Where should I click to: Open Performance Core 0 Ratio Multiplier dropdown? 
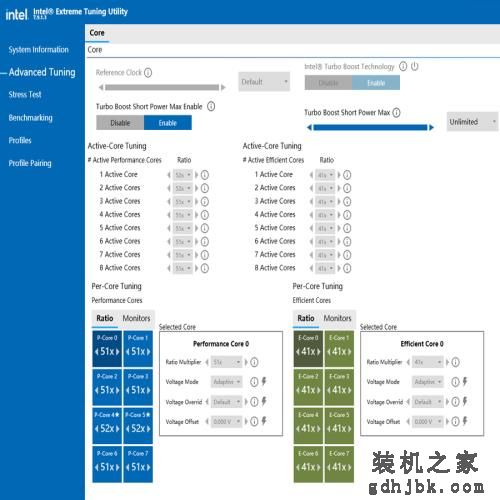(227, 362)
